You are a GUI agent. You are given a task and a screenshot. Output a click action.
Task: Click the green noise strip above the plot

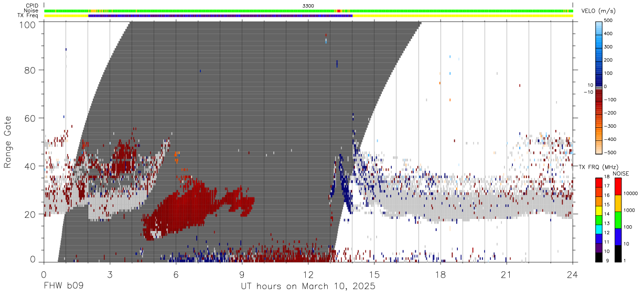tap(308, 10)
